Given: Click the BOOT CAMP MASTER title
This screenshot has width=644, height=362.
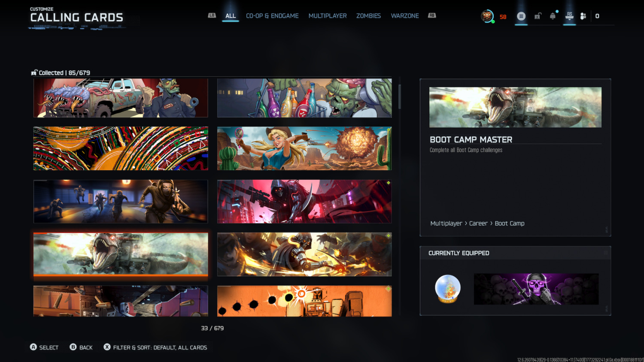Looking at the screenshot, I should tap(471, 139).
